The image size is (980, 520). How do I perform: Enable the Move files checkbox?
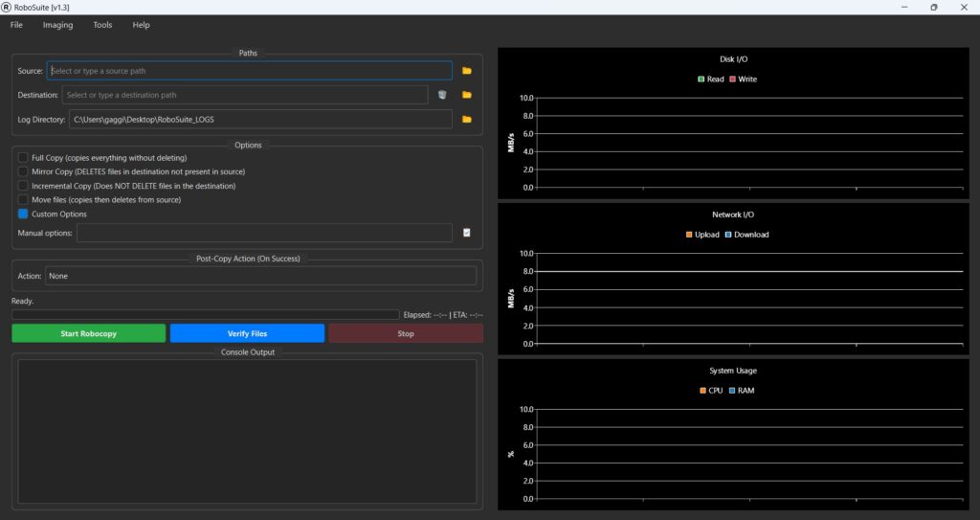[23, 200]
